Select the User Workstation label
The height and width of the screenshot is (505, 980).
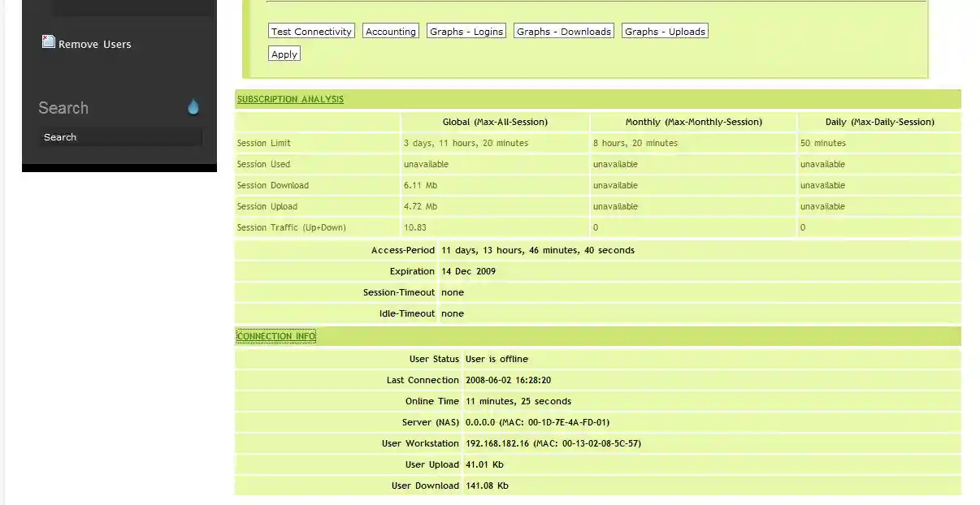(x=420, y=443)
